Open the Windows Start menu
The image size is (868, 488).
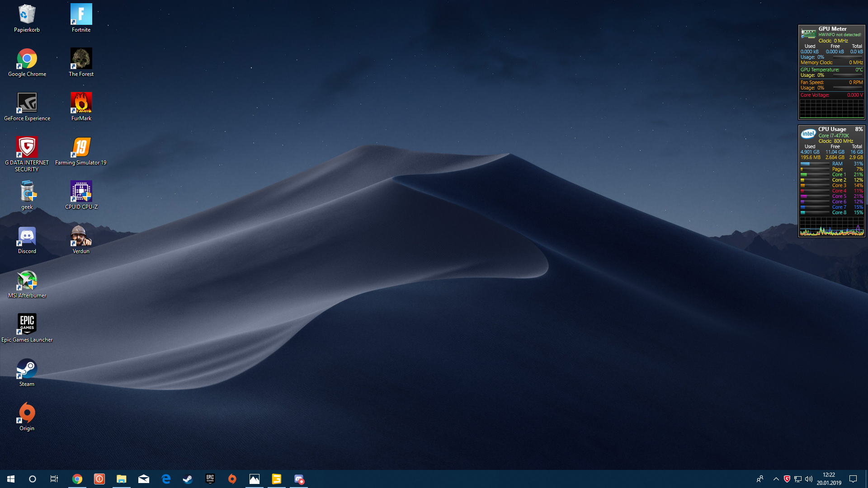[11, 479]
